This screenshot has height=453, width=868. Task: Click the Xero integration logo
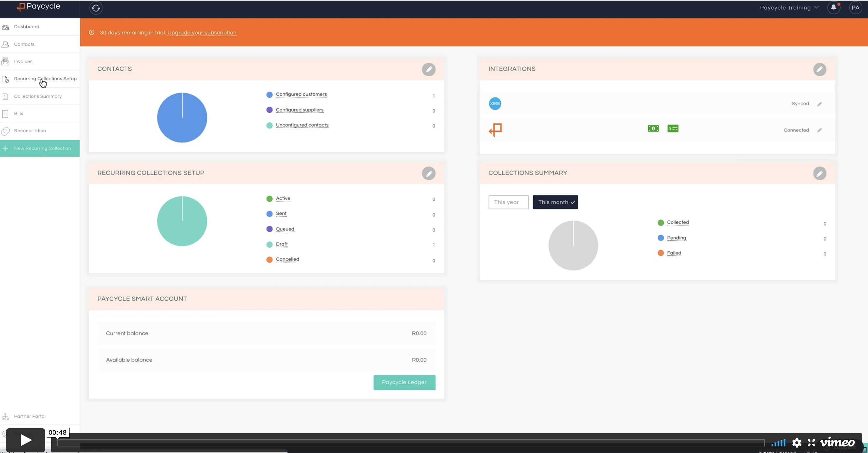click(x=495, y=103)
